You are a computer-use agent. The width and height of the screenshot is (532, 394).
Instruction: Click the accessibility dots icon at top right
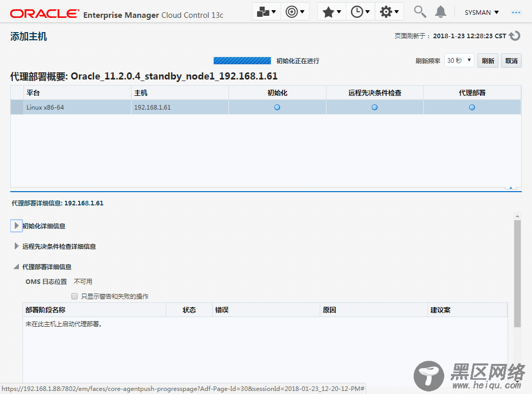[x=516, y=12]
